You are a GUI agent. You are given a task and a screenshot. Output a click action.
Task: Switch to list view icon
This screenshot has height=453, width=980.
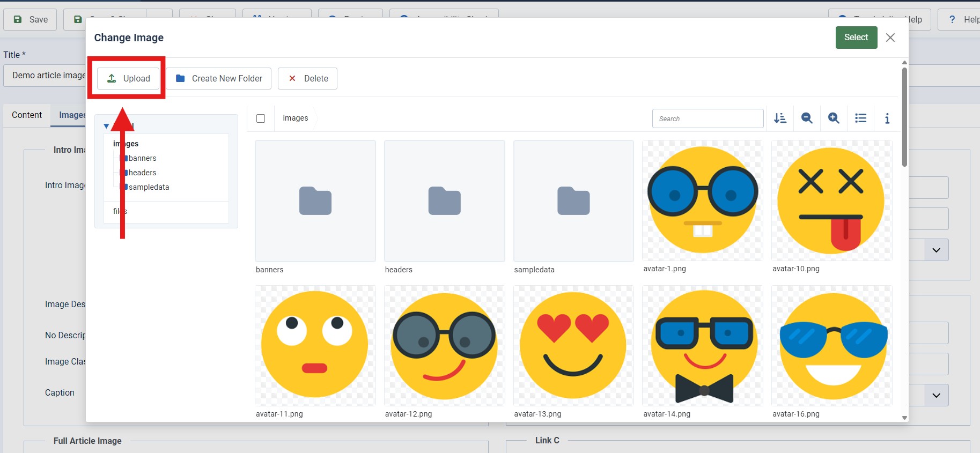pos(860,118)
